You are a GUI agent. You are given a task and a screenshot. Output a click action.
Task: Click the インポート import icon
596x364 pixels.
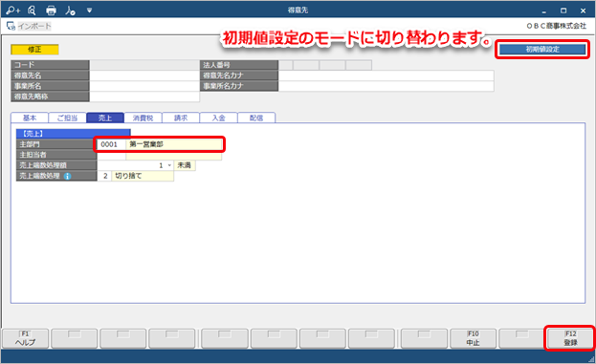(11, 26)
